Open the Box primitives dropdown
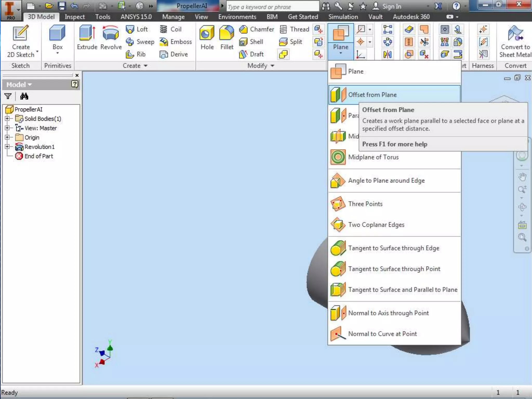Viewport: 532px width, 399px height. [x=57, y=53]
